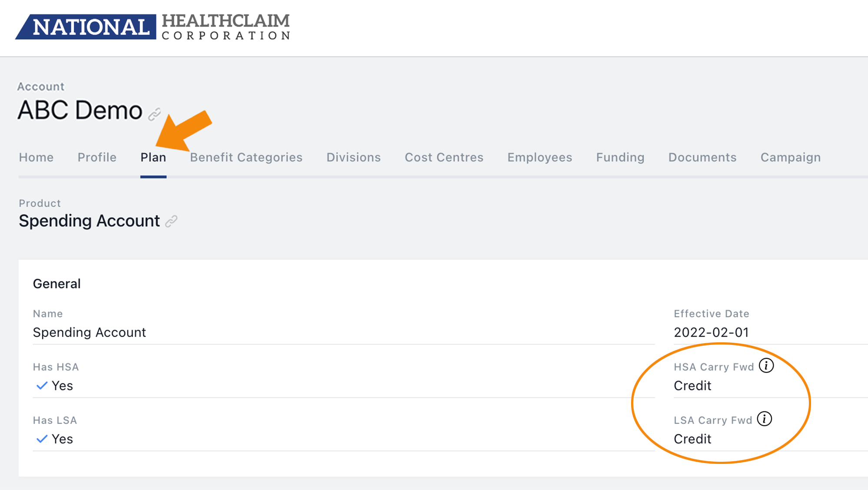Select the Plan tab
Image resolution: width=868 pixels, height=490 pixels.
pos(153,157)
